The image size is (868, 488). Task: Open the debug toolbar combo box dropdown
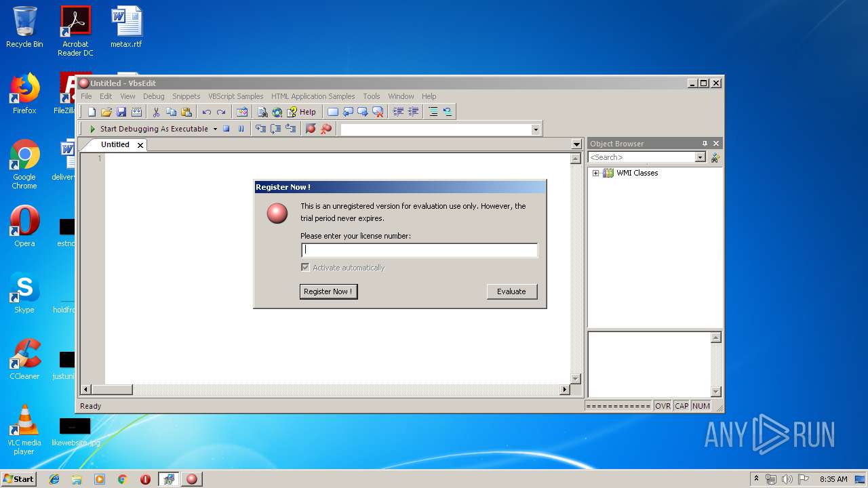536,129
